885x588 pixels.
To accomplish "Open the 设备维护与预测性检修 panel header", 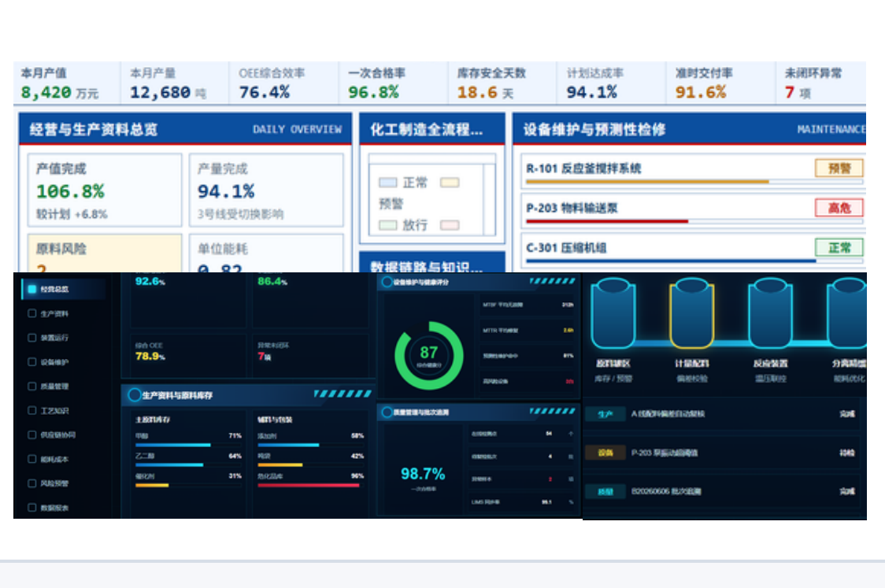I will pos(690,129).
